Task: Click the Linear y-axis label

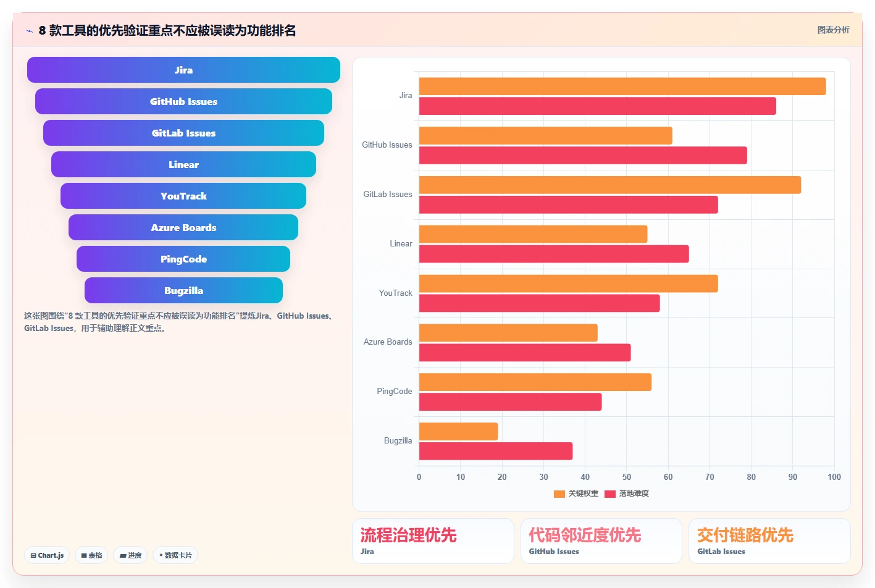Action: click(x=401, y=244)
